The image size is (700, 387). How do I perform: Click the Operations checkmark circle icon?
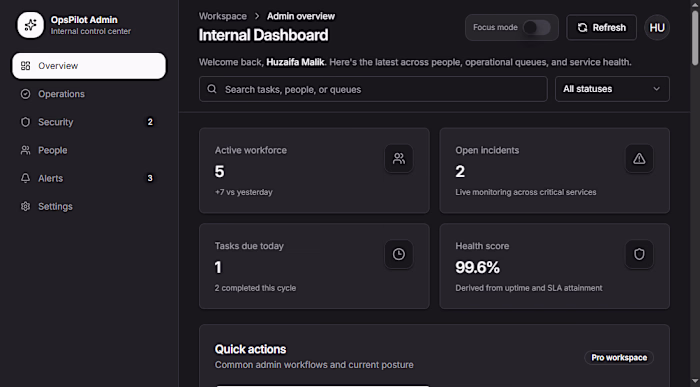(25, 94)
